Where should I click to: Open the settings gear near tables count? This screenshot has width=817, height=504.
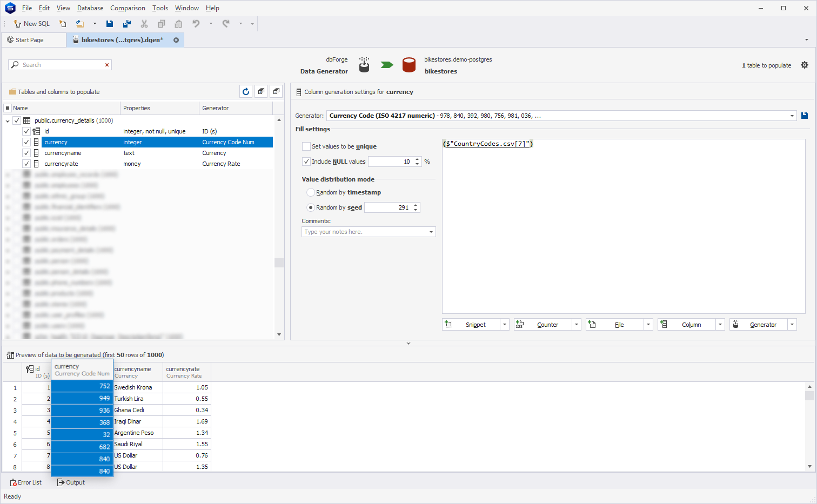pyautogui.click(x=805, y=65)
